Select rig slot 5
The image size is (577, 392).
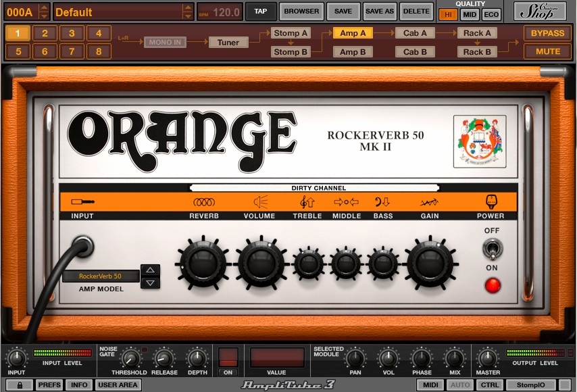[18, 51]
